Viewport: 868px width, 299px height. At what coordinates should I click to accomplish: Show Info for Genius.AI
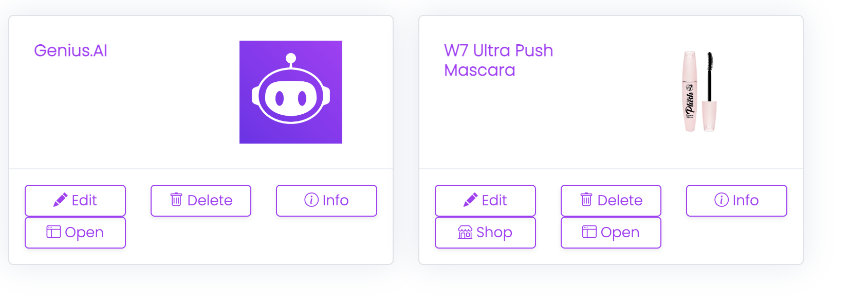pos(326,201)
